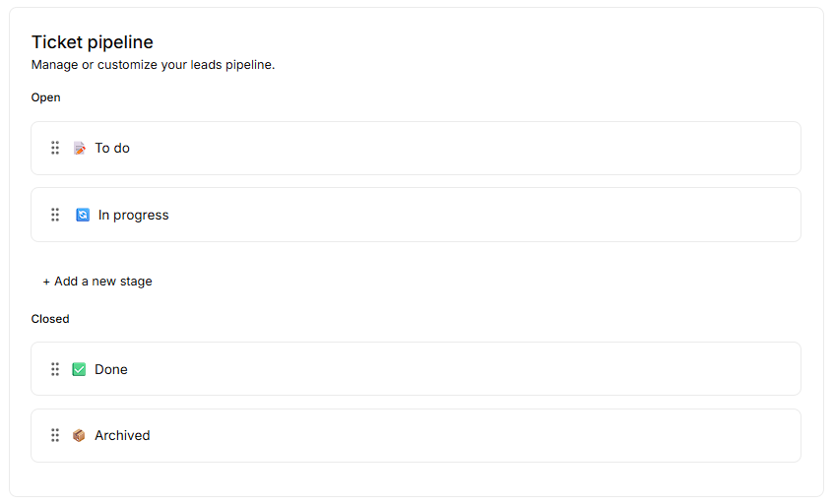Click the Open section label
Viewport: 833px width, 504px height.
click(x=46, y=97)
